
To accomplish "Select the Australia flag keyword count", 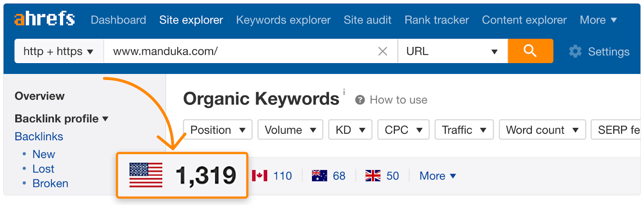I will (328, 176).
